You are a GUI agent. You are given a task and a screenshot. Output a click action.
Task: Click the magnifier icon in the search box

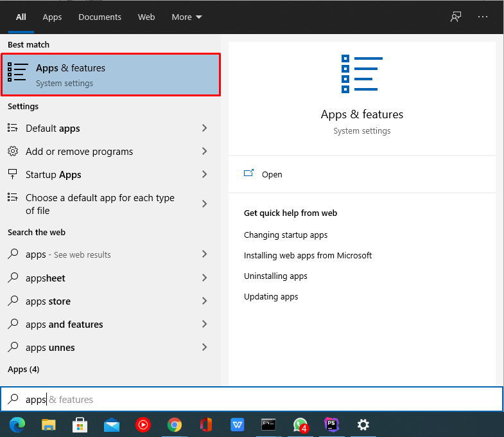13,398
